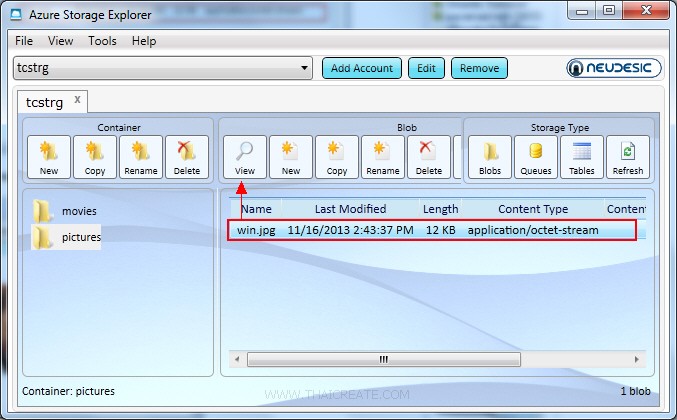677x420 pixels.
Task: Click the Neudesic logo
Action: (614, 68)
